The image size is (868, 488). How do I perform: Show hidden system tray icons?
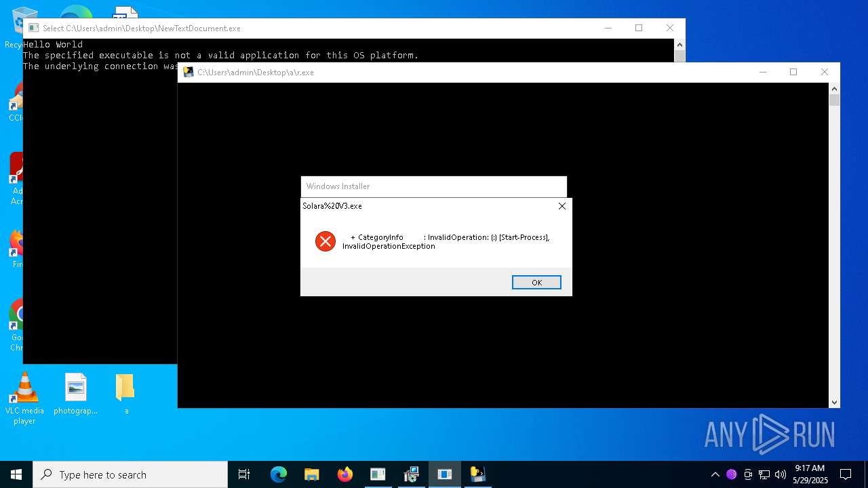click(715, 474)
